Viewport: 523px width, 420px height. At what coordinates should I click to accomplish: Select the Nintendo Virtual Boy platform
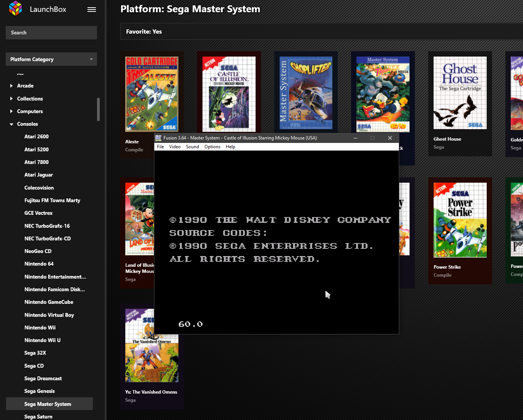click(x=49, y=315)
